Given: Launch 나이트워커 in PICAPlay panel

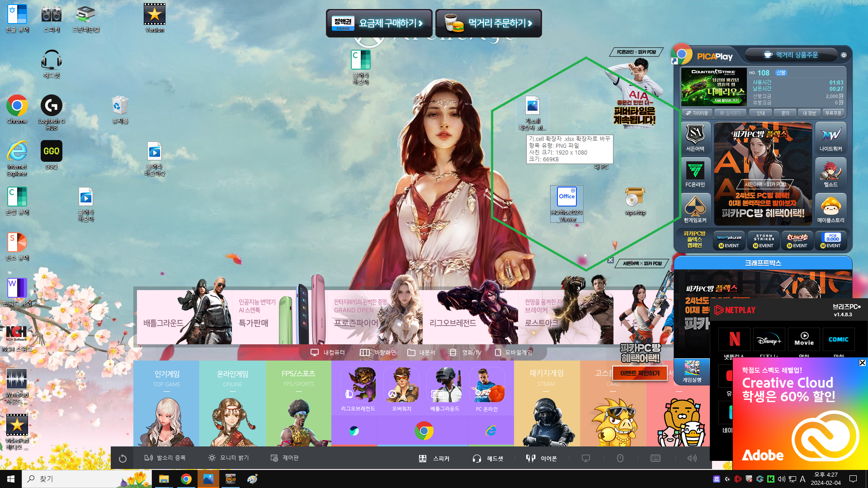Looking at the screenshot, I should click(831, 138).
